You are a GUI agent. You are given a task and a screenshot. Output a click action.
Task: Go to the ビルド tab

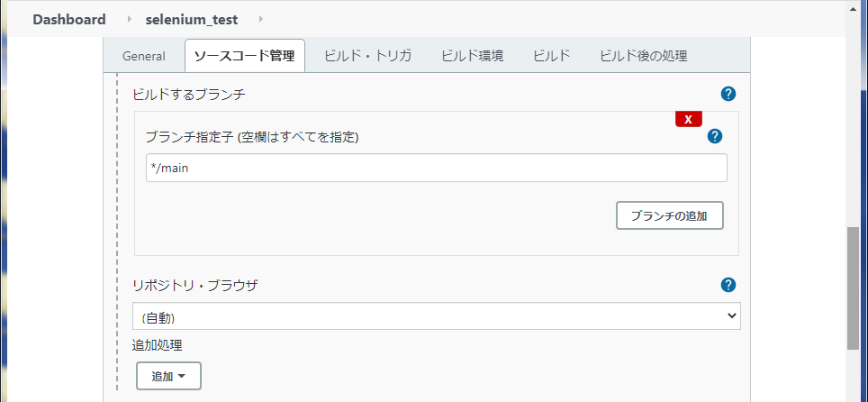point(551,56)
